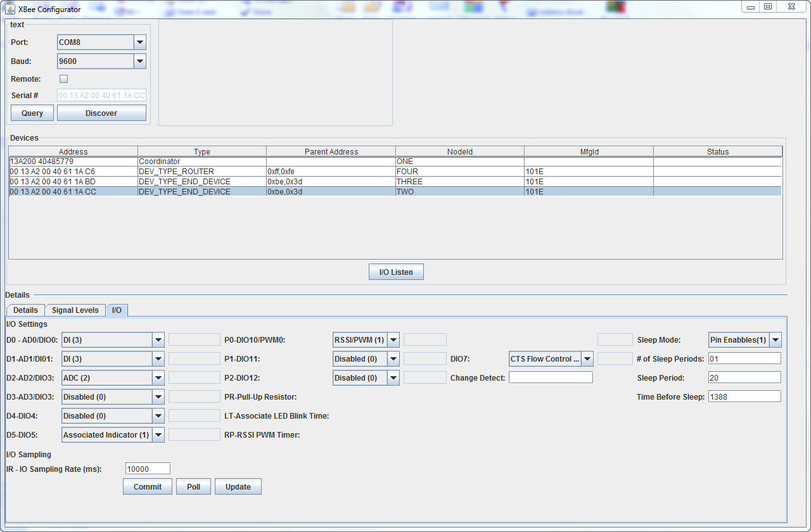Enable the Remote checkbox
The image size is (811, 532).
point(63,79)
